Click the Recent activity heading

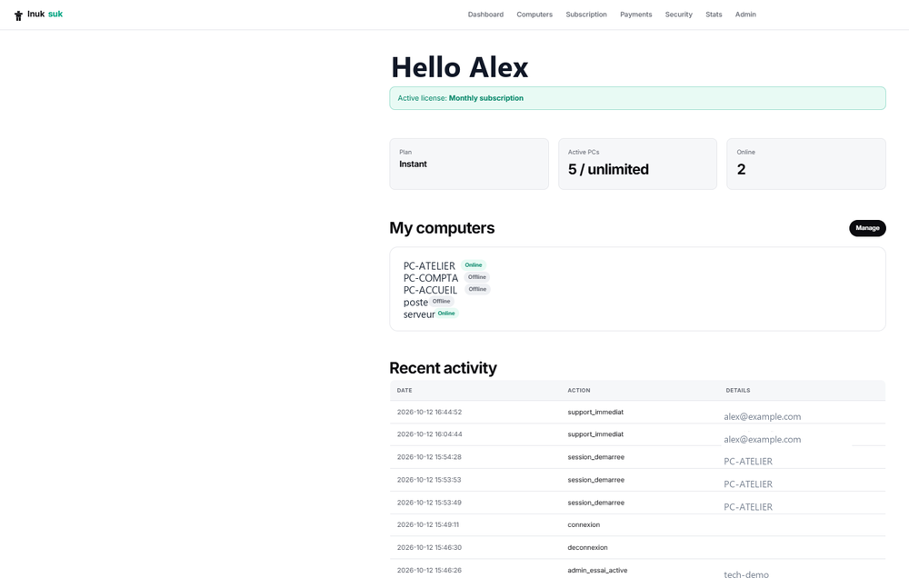(443, 368)
